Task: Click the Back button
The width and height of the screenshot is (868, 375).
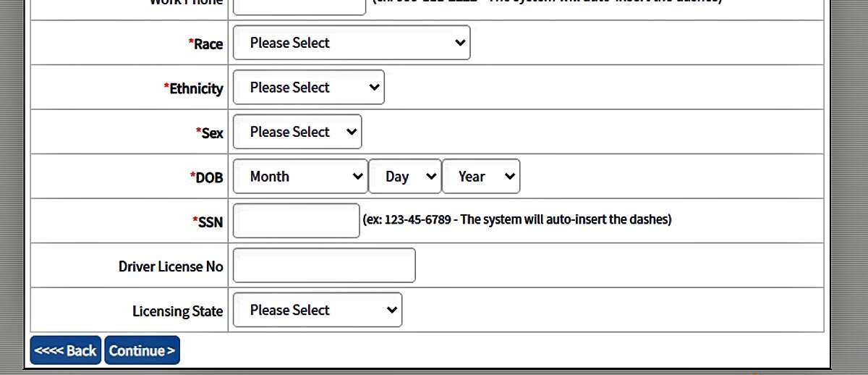Action: point(66,350)
